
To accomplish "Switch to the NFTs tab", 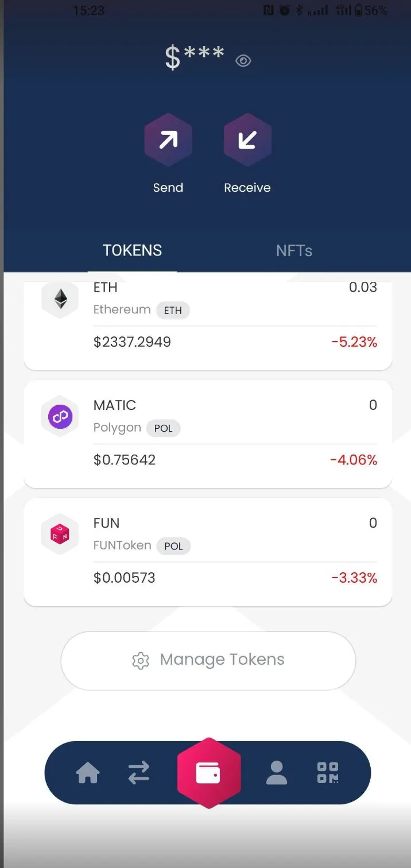I will coord(294,250).
